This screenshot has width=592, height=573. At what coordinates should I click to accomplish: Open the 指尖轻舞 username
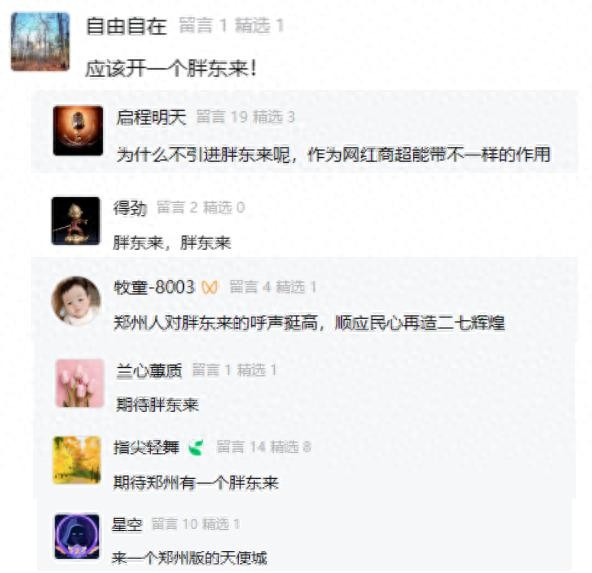(146, 448)
